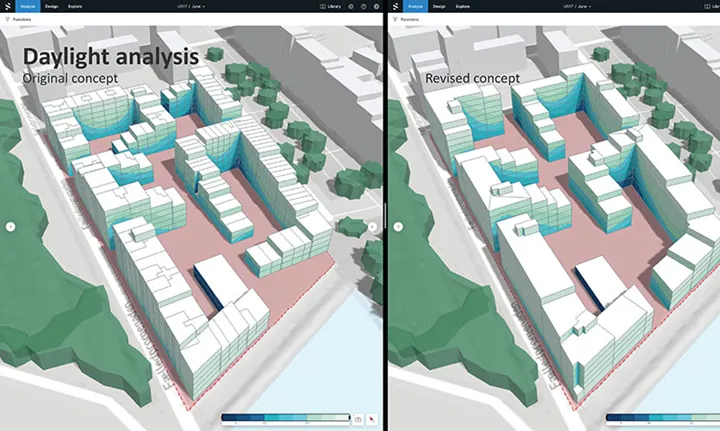The height and width of the screenshot is (431, 720).
Task: Open the UNIT / June project dropdown in right window
Action: [x=578, y=6]
